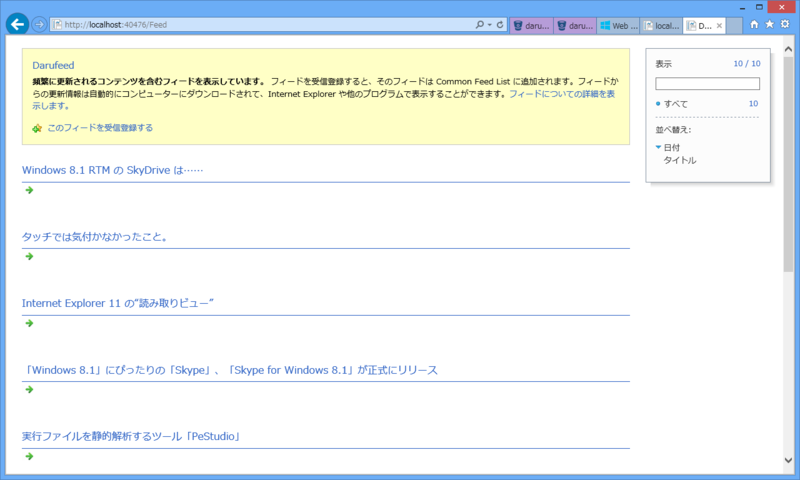Maximize the browser window

pos(759,7)
